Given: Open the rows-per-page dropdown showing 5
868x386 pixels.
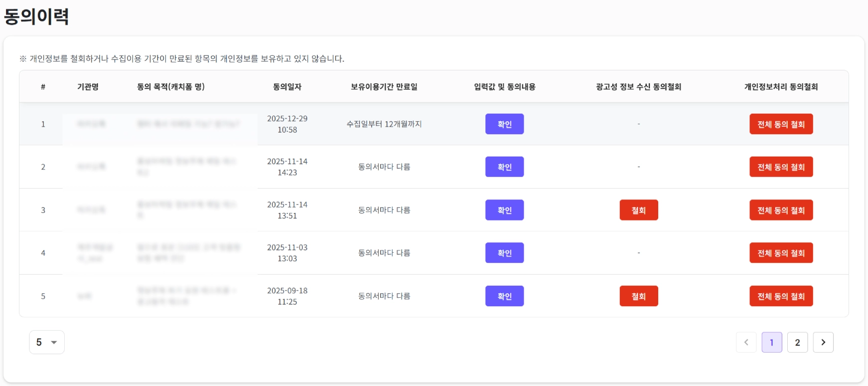Looking at the screenshot, I should pyautogui.click(x=47, y=342).
